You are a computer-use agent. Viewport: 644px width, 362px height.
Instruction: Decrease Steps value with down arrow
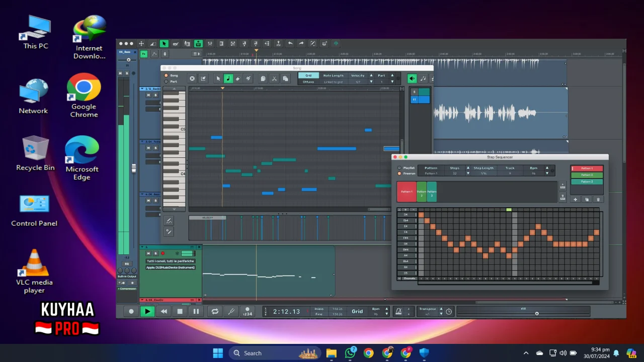[468, 173]
